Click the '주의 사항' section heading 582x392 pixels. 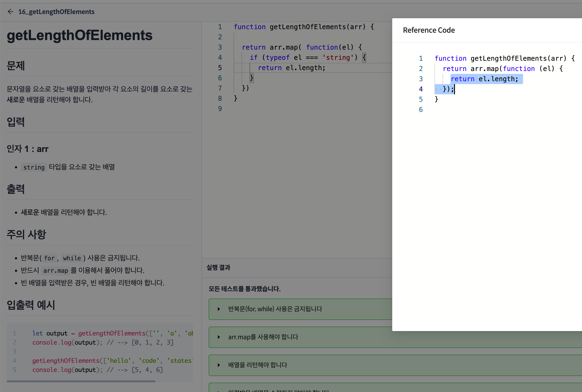point(26,234)
